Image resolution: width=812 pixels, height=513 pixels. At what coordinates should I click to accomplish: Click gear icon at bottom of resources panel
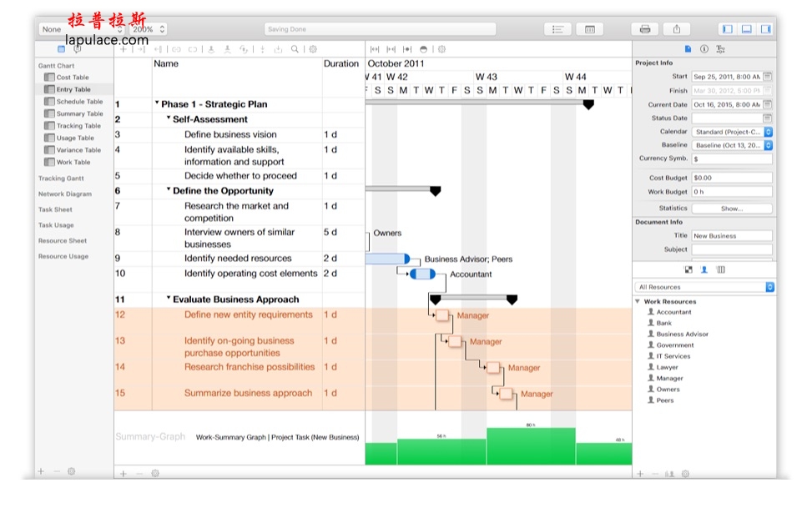click(685, 474)
